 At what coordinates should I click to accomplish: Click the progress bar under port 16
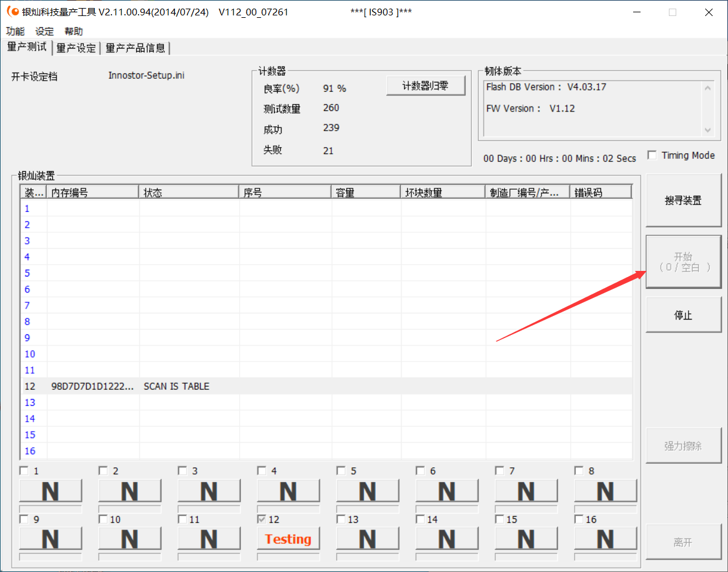pos(605,557)
